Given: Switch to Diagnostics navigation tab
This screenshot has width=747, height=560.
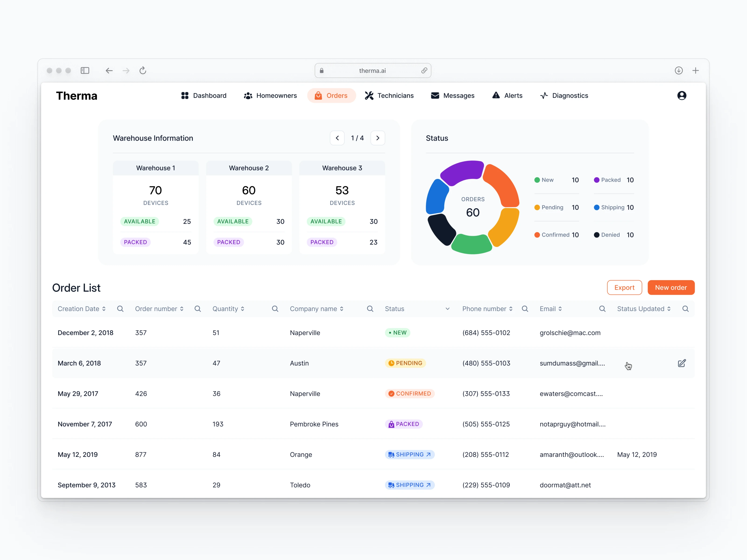Looking at the screenshot, I should click(x=564, y=95).
